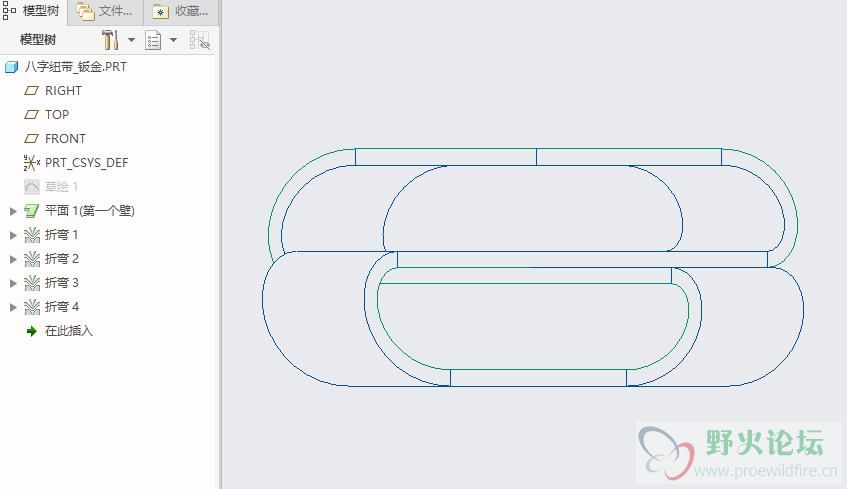The height and width of the screenshot is (489, 847).
Task: Click the 平面 1 planar wall icon
Action: point(32,211)
